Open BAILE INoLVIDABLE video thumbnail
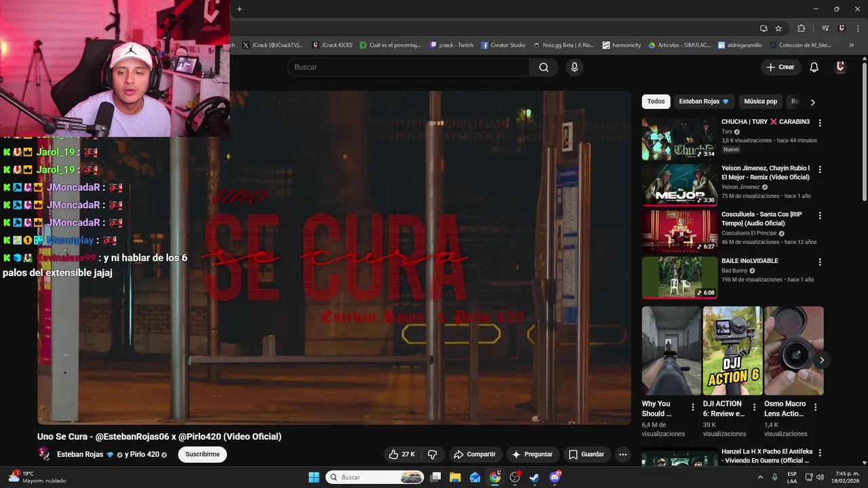 [679, 277]
